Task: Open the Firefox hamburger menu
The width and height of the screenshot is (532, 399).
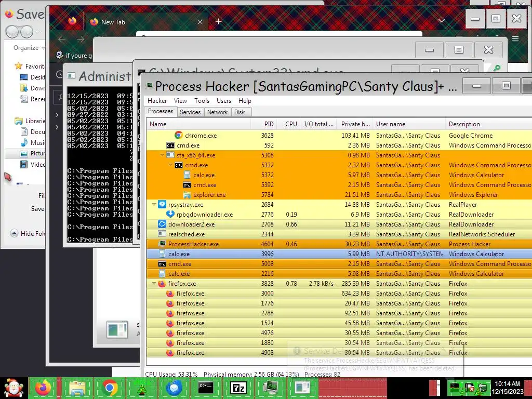Action: coord(515,39)
